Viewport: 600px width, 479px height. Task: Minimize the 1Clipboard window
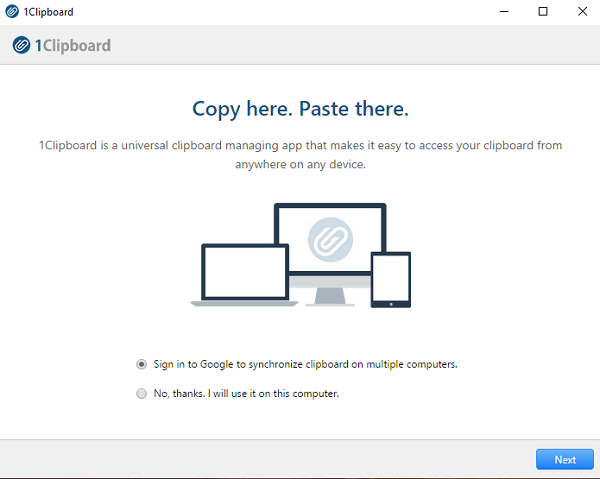(504, 11)
